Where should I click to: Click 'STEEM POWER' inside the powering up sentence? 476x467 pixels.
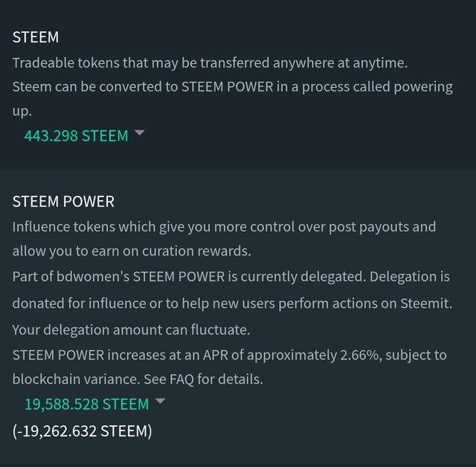click(228, 87)
